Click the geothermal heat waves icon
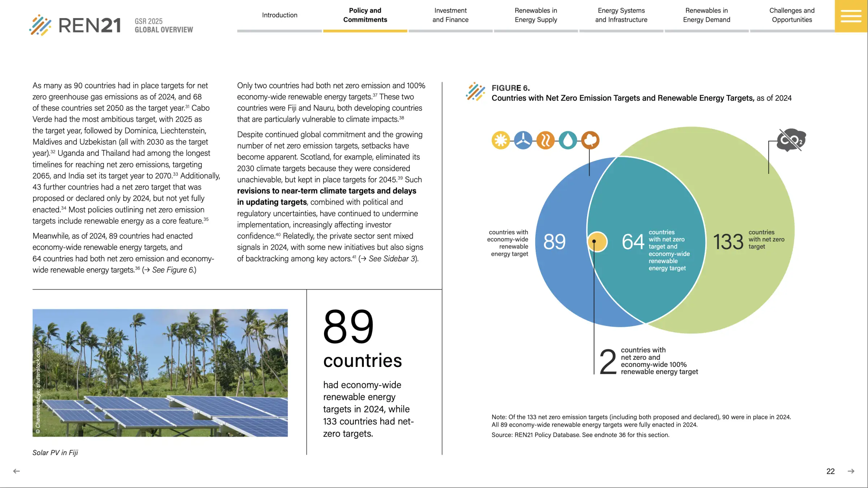 545,140
